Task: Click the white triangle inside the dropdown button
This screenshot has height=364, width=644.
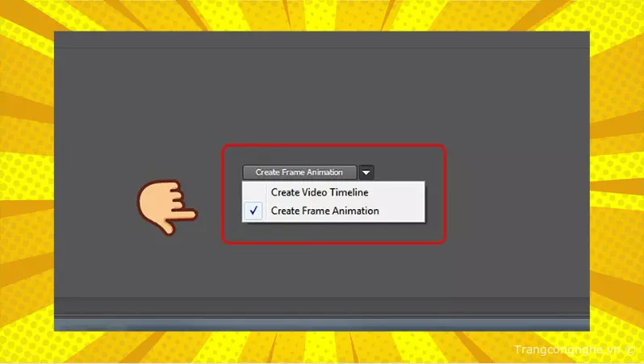Action: pos(366,172)
